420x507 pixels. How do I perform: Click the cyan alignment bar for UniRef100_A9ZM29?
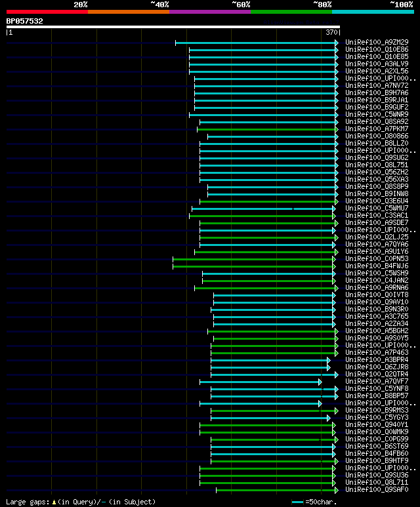tap(256, 43)
